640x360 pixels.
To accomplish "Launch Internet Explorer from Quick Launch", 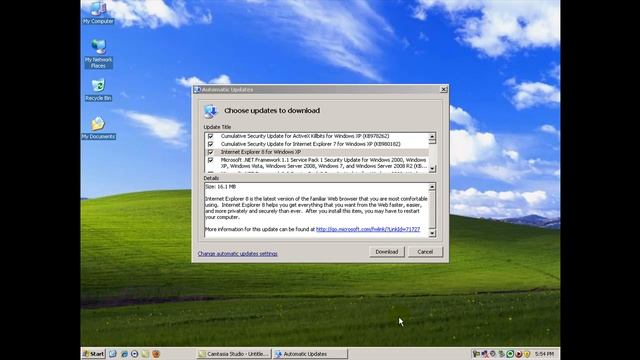I will click(124, 354).
